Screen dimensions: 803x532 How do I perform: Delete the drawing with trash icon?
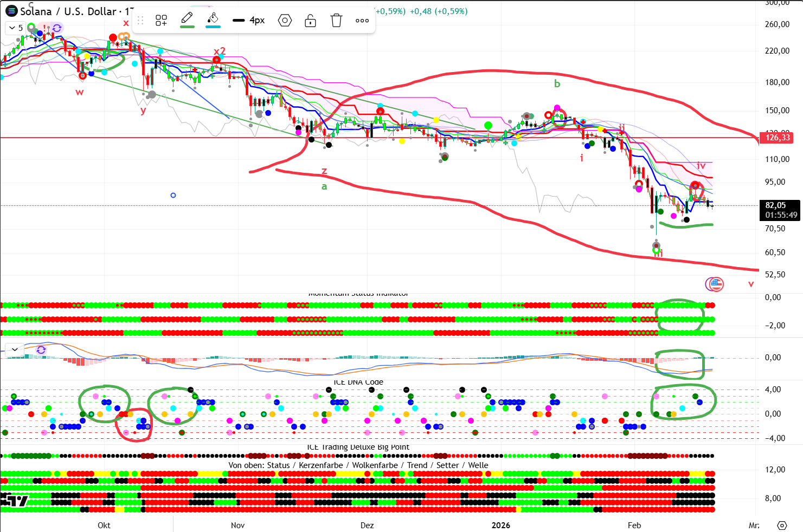tap(336, 21)
